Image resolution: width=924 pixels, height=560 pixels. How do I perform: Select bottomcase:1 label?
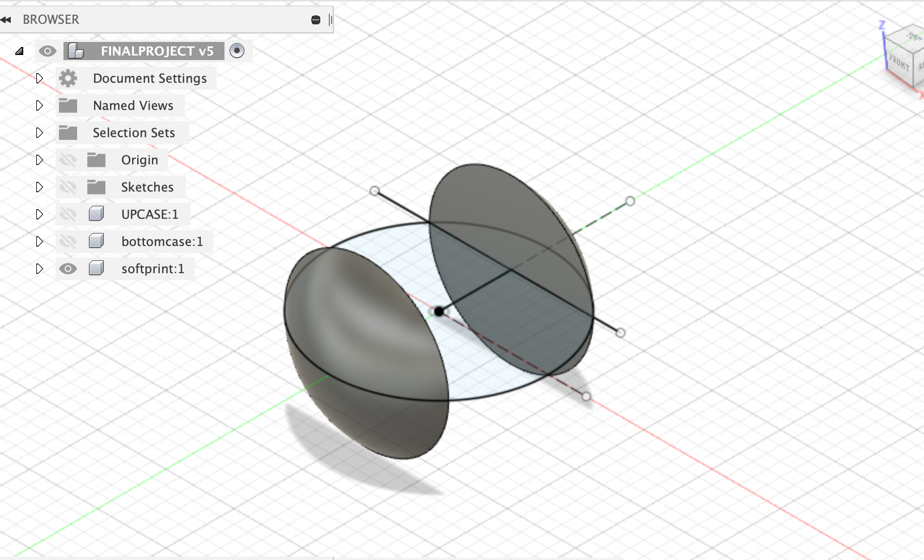click(x=162, y=241)
